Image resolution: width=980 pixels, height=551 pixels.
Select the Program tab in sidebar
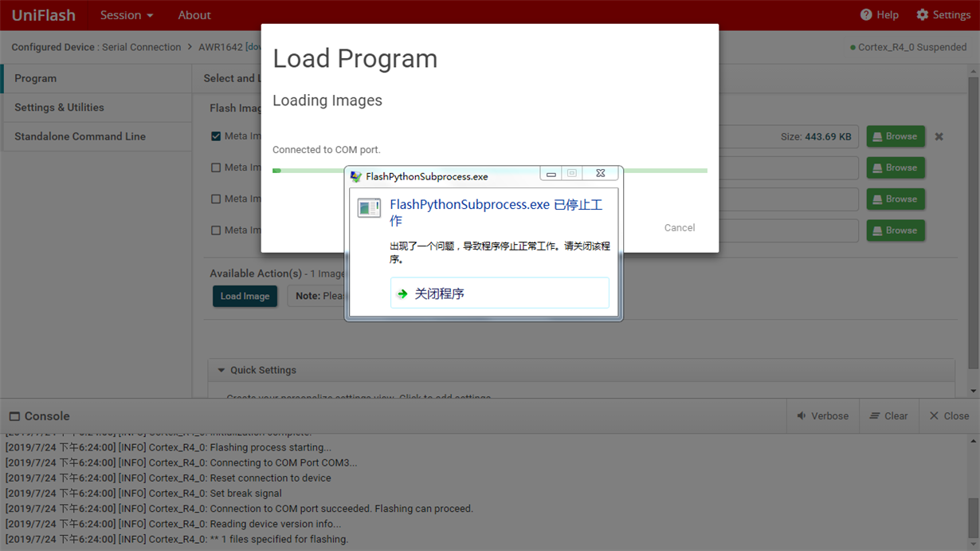[x=97, y=78]
